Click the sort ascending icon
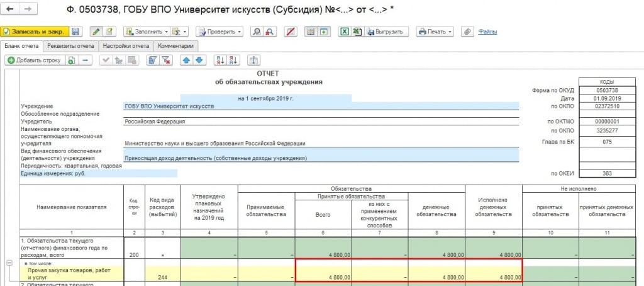 [220, 60]
